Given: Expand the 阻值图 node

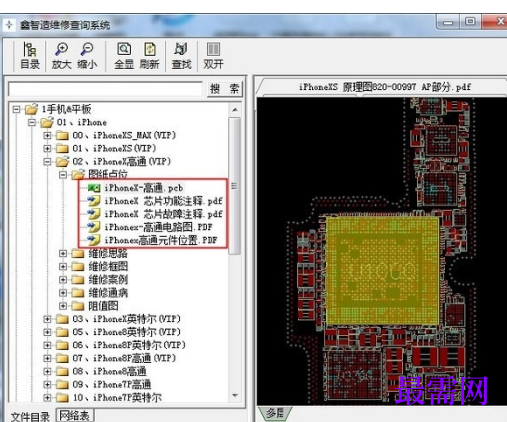Looking at the screenshot, I should pyautogui.click(x=63, y=306).
